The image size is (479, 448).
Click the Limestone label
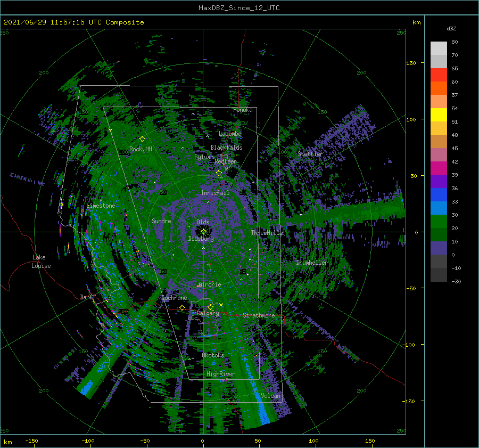pyautogui.click(x=101, y=206)
